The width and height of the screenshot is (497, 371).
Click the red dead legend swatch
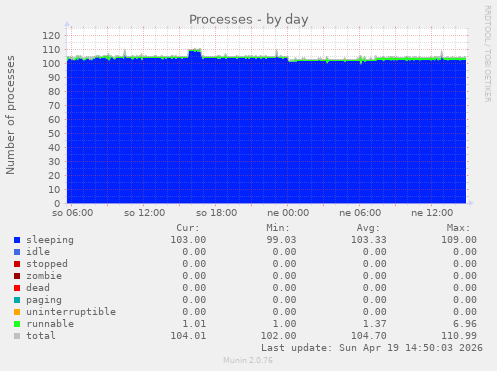click(x=17, y=288)
